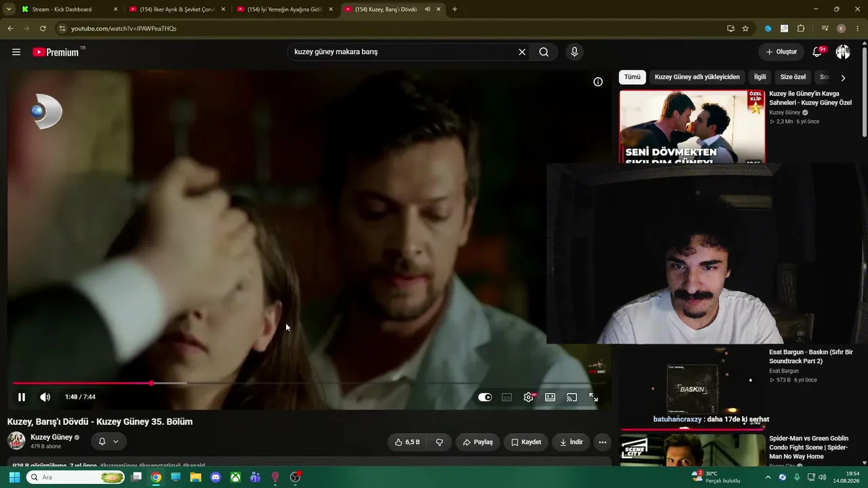Image resolution: width=868 pixels, height=488 pixels.
Task: Install app icon in address bar
Action: click(x=730, y=28)
